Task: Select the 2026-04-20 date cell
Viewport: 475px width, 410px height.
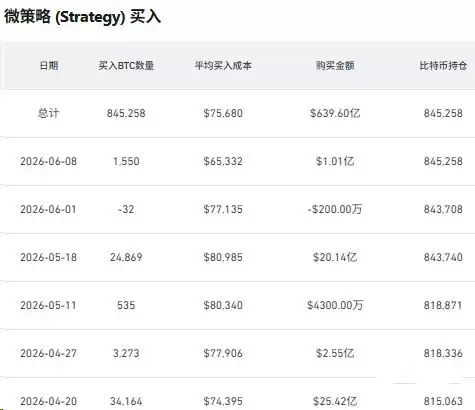Action: 48,401
